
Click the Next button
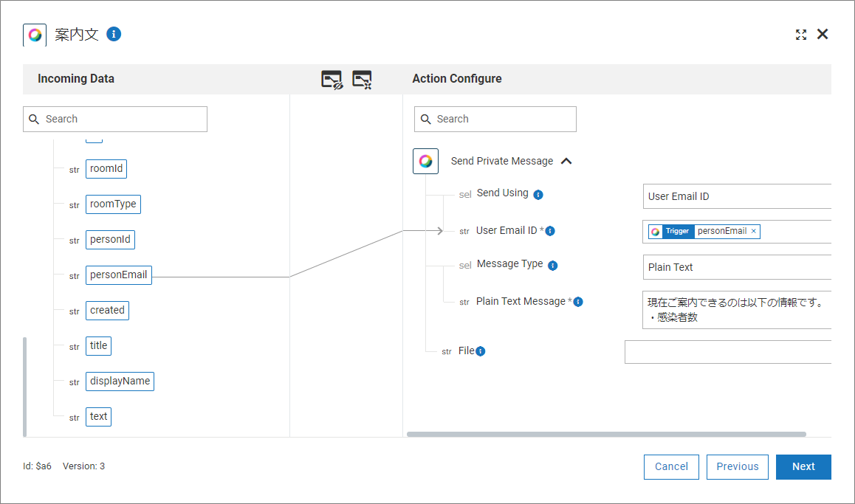(803, 466)
